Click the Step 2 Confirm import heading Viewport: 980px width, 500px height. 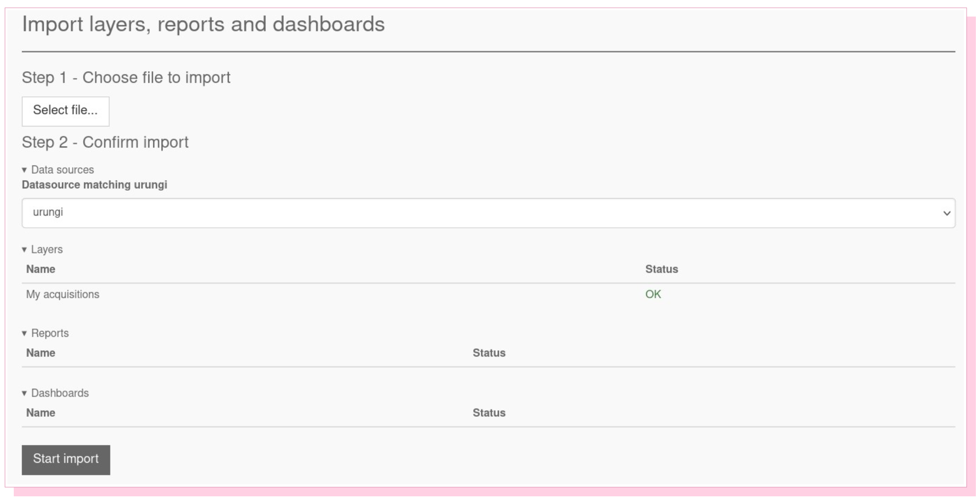click(105, 142)
